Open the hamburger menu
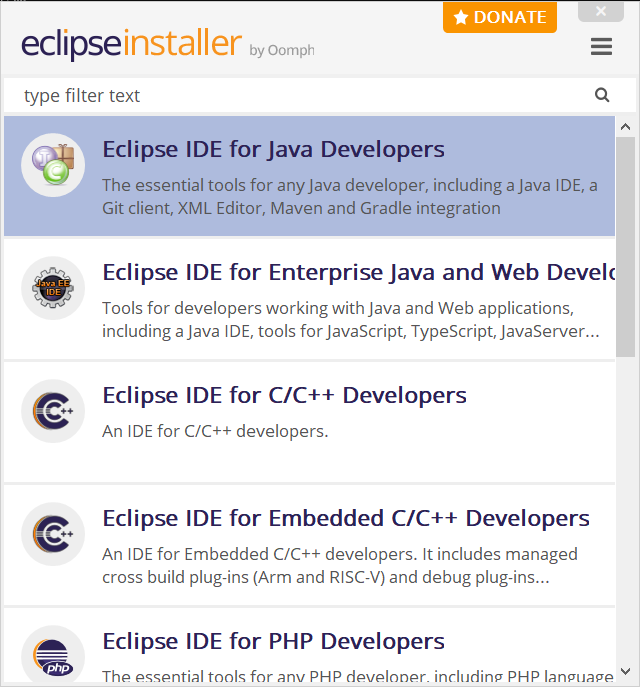 coord(601,46)
